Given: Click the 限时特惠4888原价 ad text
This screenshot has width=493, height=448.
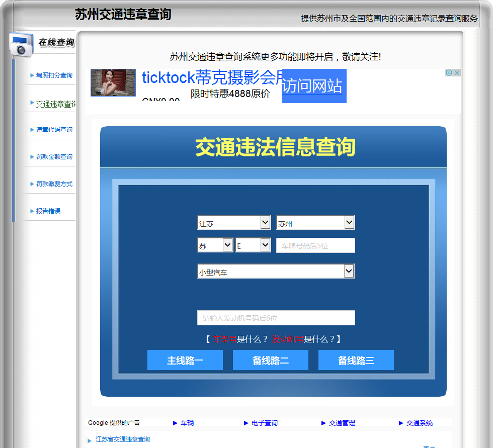Looking at the screenshot, I should [x=230, y=94].
